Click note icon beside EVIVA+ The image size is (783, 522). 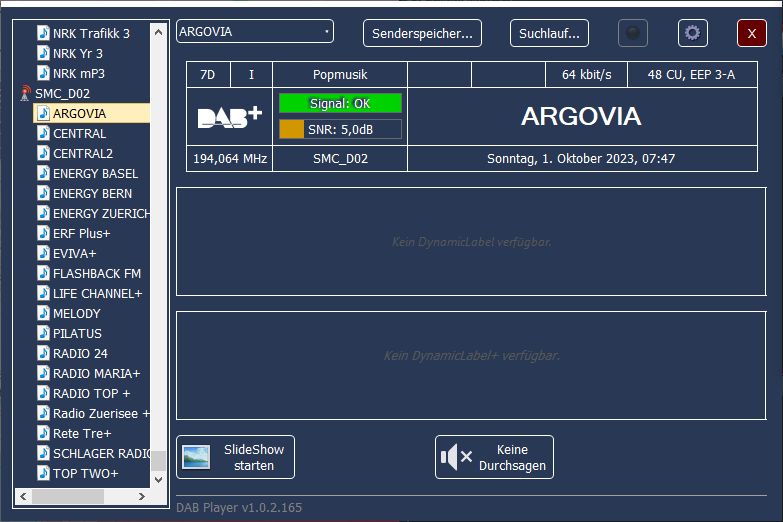(x=43, y=253)
